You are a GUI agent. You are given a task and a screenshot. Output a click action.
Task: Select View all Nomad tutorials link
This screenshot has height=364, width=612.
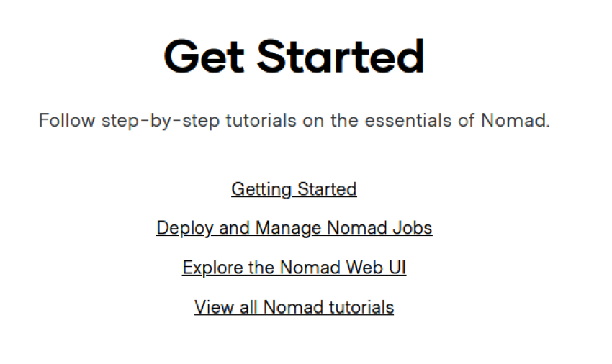[x=294, y=307]
